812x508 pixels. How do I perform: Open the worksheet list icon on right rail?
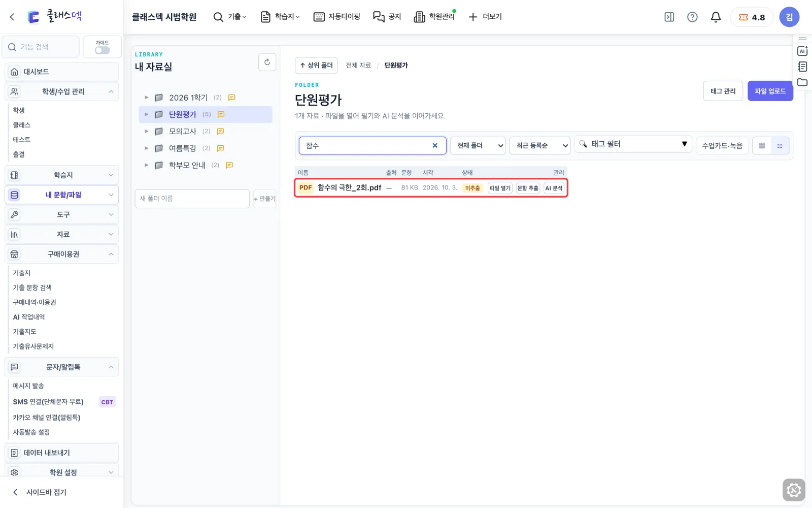click(x=802, y=67)
